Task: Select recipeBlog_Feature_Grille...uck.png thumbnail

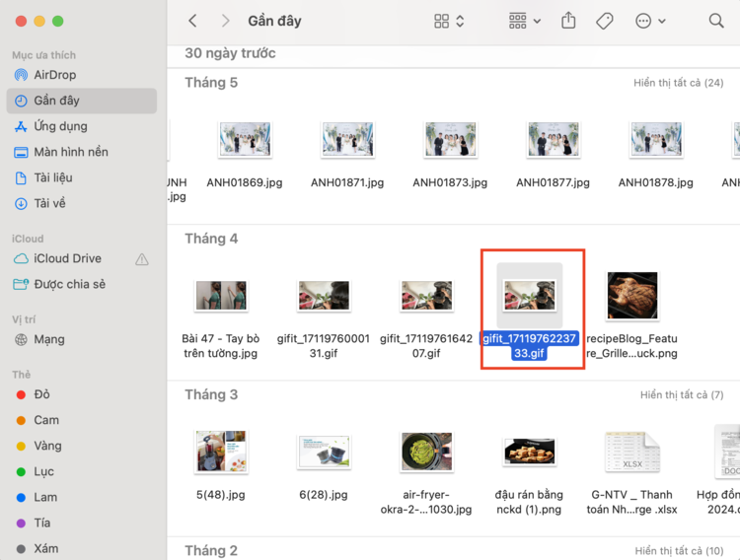Action: pos(632,296)
